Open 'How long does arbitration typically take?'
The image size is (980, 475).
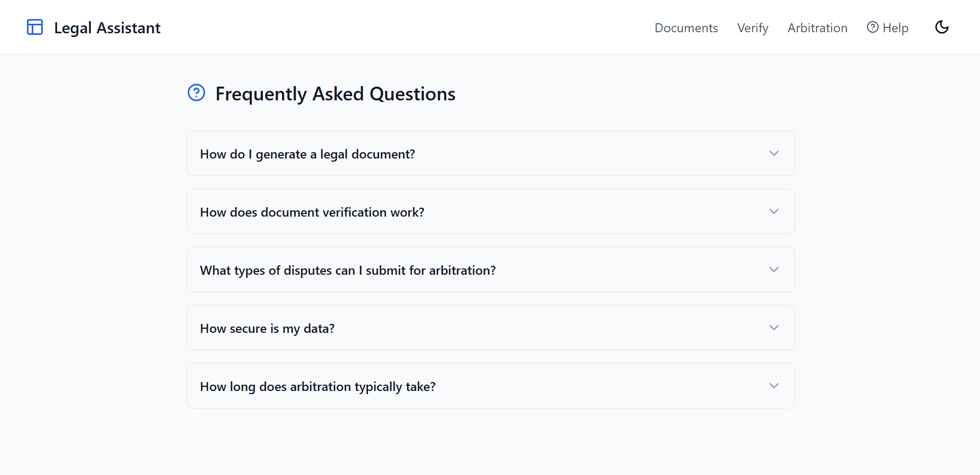(317, 387)
